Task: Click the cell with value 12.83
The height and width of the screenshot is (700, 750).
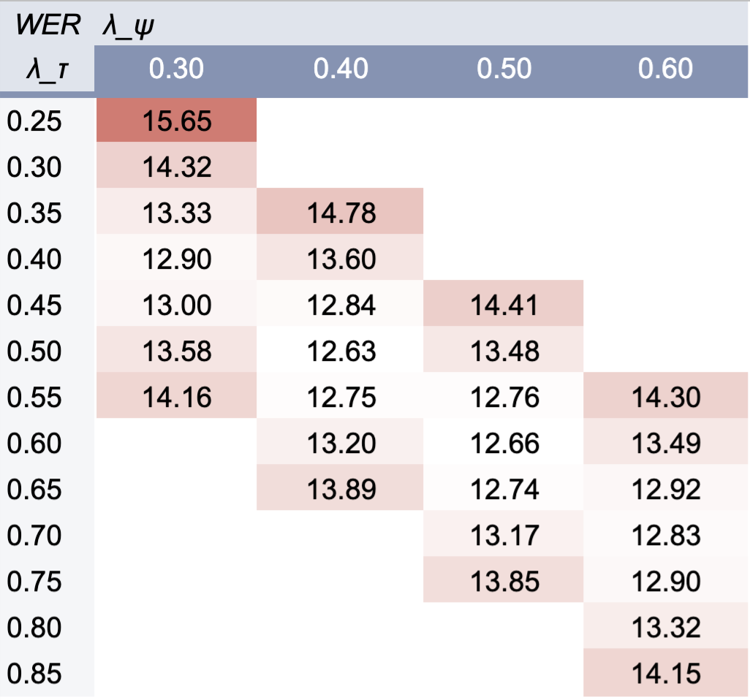Action: [665, 535]
